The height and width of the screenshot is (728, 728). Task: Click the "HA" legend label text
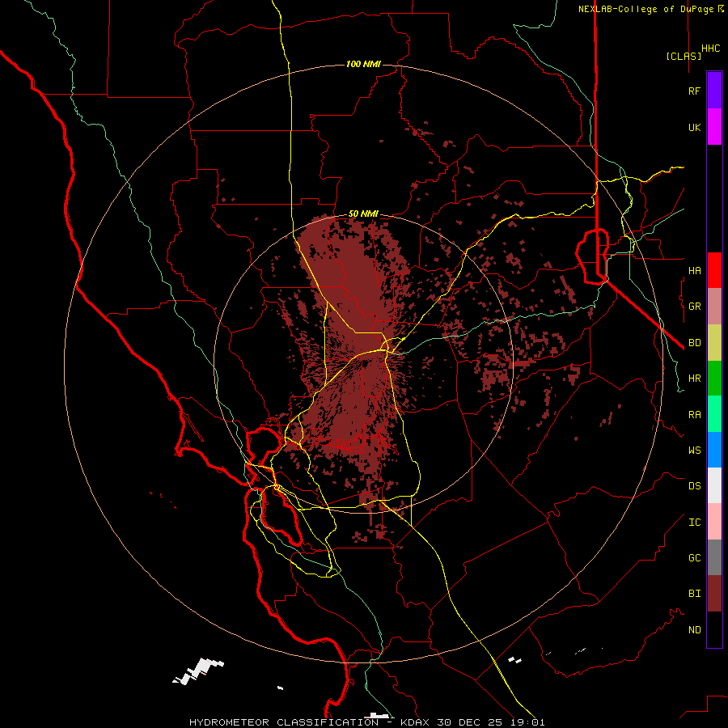pyautogui.click(x=694, y=270)
